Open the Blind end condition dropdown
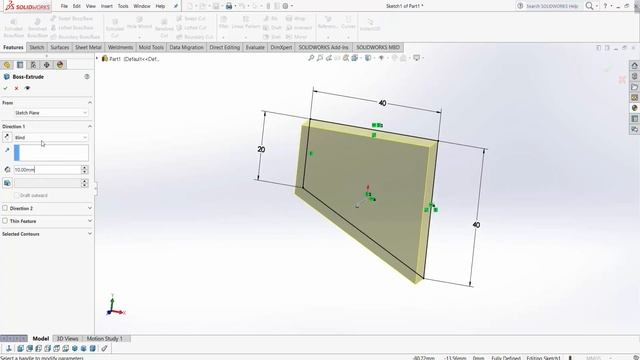This screenshot has width=640, height=360. [51, 138]
